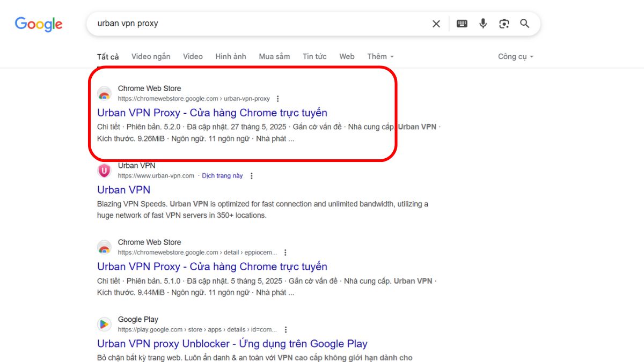Open the 'Hình ảnh' tab
Screen dimensions: 644x362
231,56
